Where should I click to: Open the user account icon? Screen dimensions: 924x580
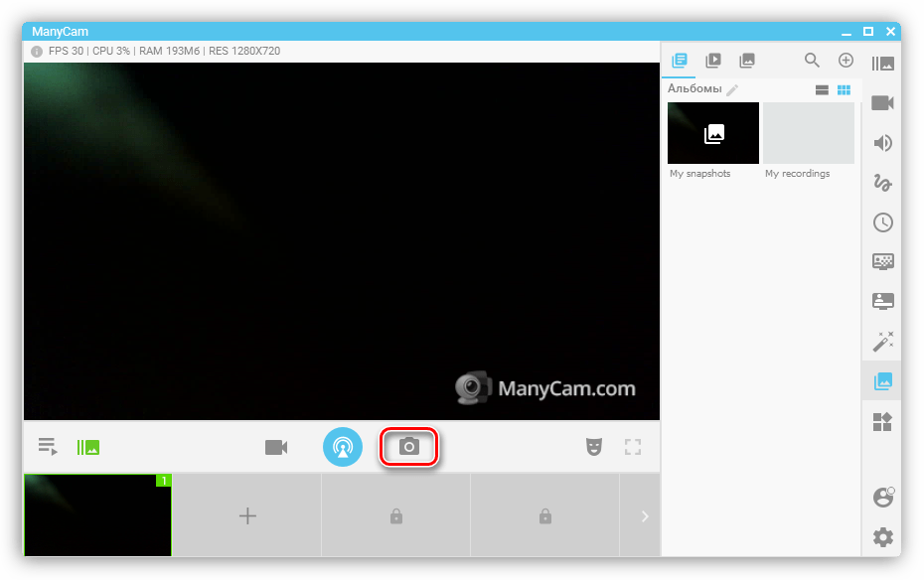[882, 497]
